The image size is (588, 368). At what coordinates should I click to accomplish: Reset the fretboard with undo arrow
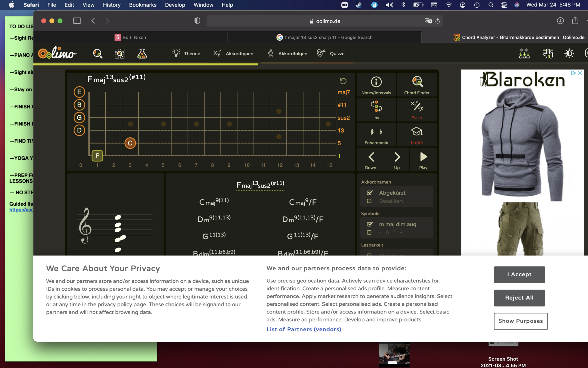click(x=343, y=81)
